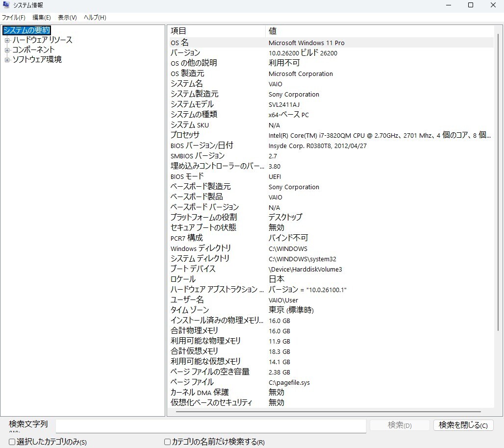This screenshot has height=448, width=504.
Task: Select the OS の他の説明 row
Action: pyautogui.click(x=331, y=63)
